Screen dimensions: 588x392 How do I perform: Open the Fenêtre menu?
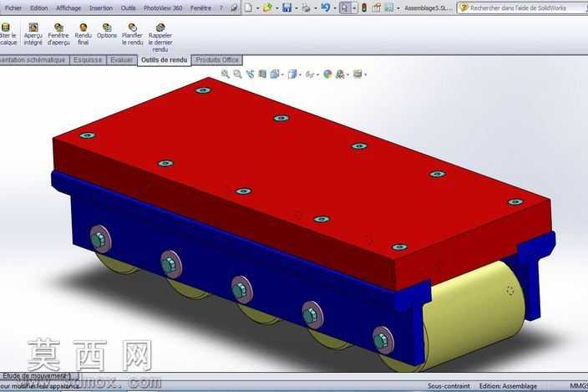pos(200,8)
